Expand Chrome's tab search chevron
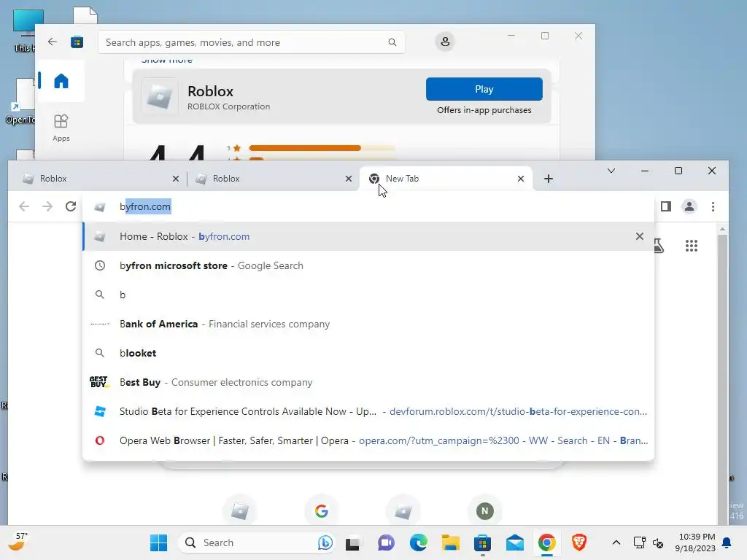The height and width of the screenshot is (560, 747). pos(611,171)
